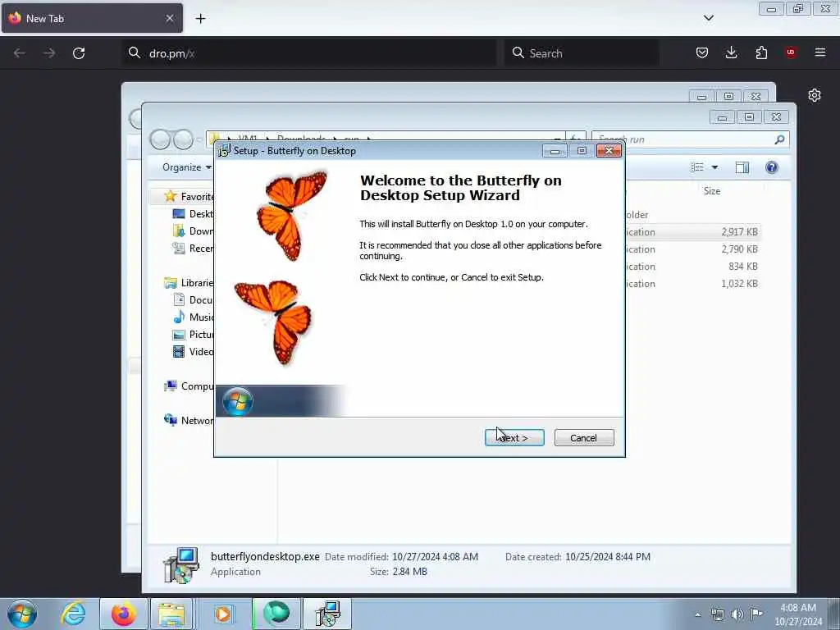
Task: Select Network in the navigation pane
Action: 189,421
